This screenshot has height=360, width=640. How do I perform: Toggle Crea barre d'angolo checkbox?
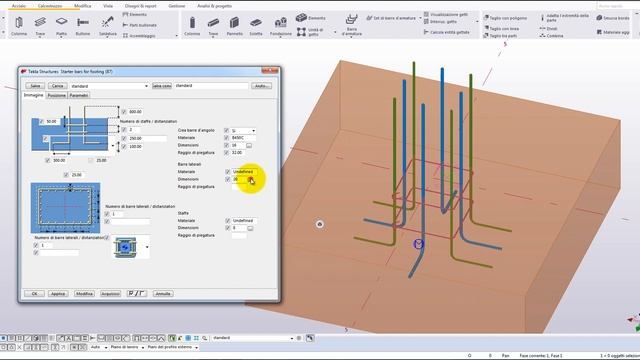[x=227, y=130]
